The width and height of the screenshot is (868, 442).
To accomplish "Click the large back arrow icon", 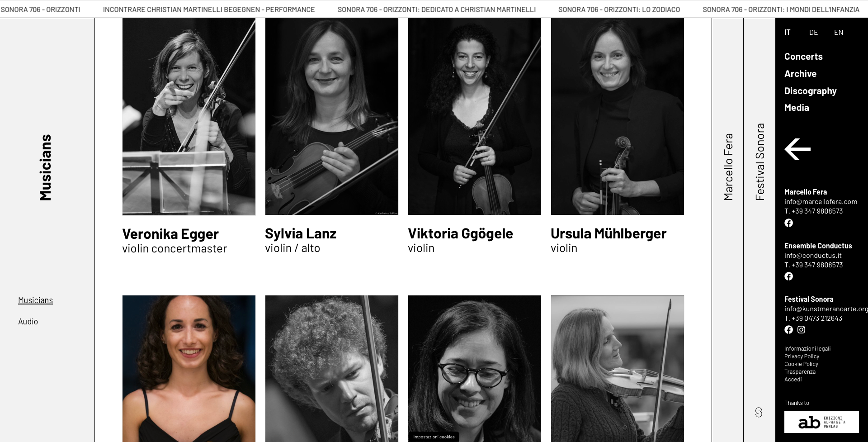I will 797,149.
